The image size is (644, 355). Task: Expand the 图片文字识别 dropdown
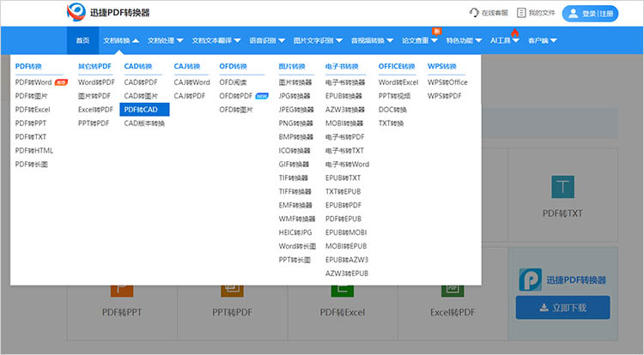(x=318, y=40)
